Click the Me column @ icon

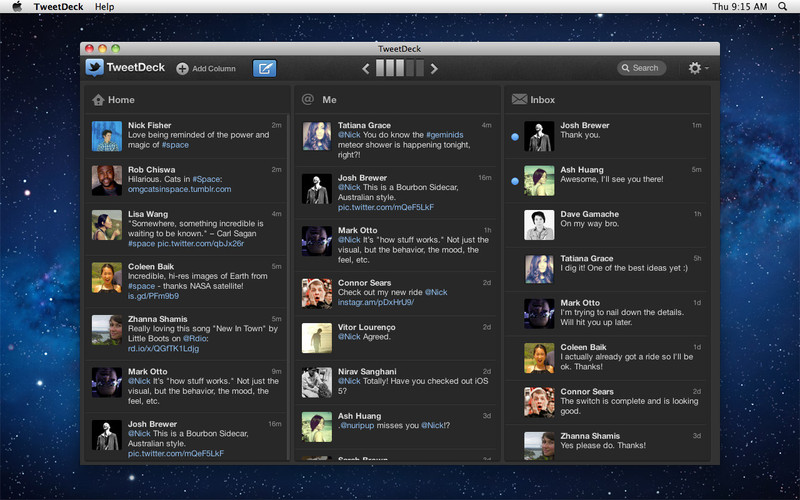point(308,100)
